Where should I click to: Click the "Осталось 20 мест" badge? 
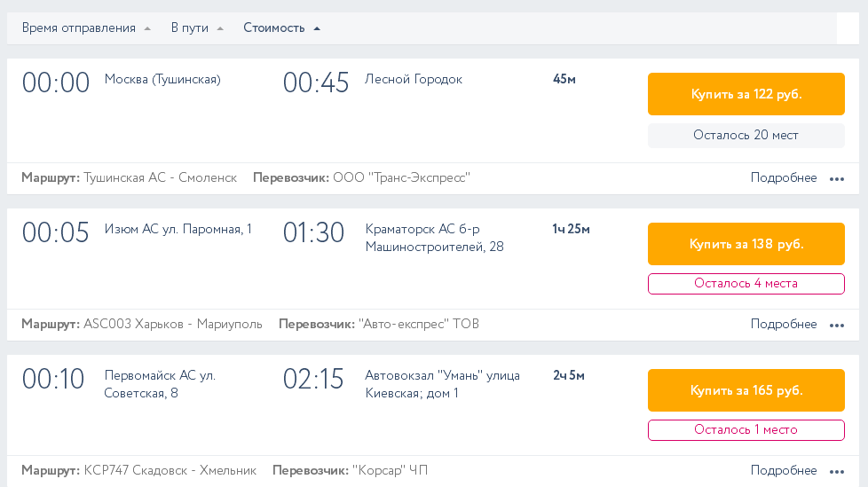[746, 136]
